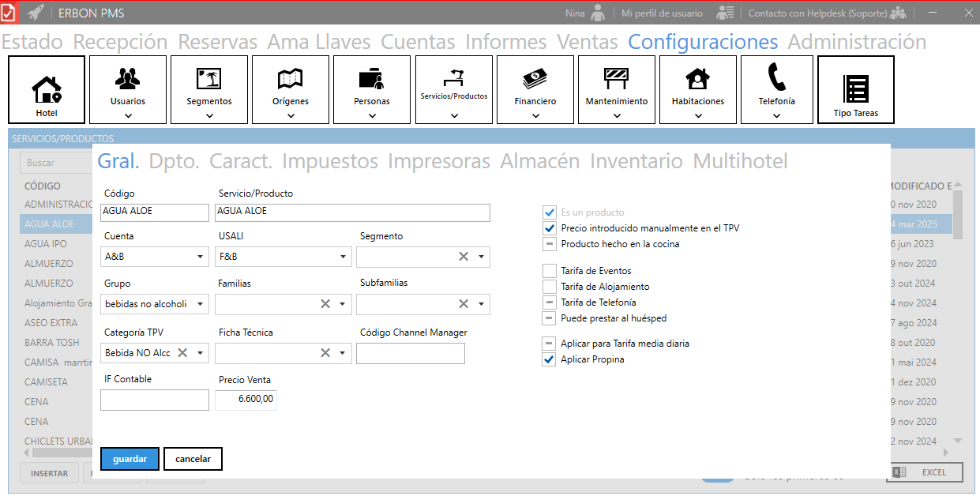Select the Telefonía phone icon

coord(776,77)
